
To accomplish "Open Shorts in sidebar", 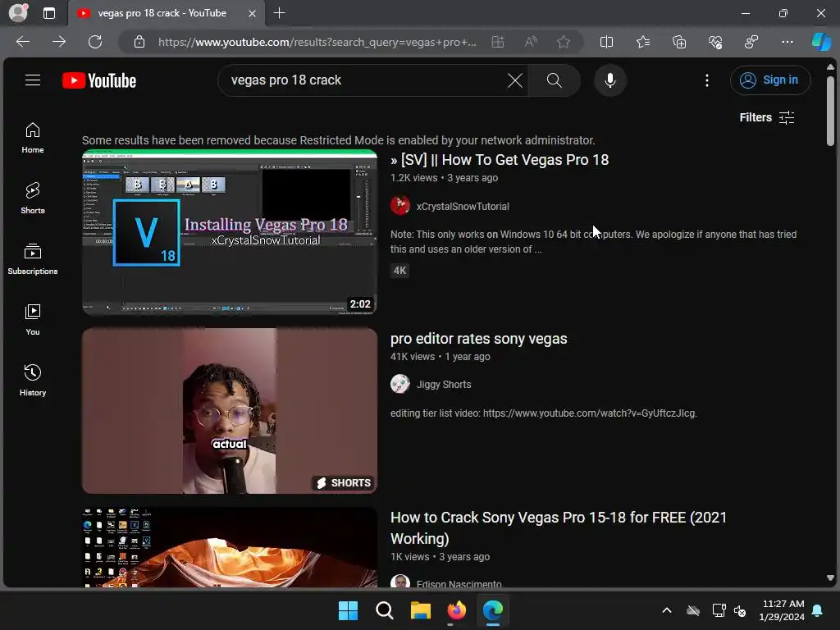I will tap(33, 199).
